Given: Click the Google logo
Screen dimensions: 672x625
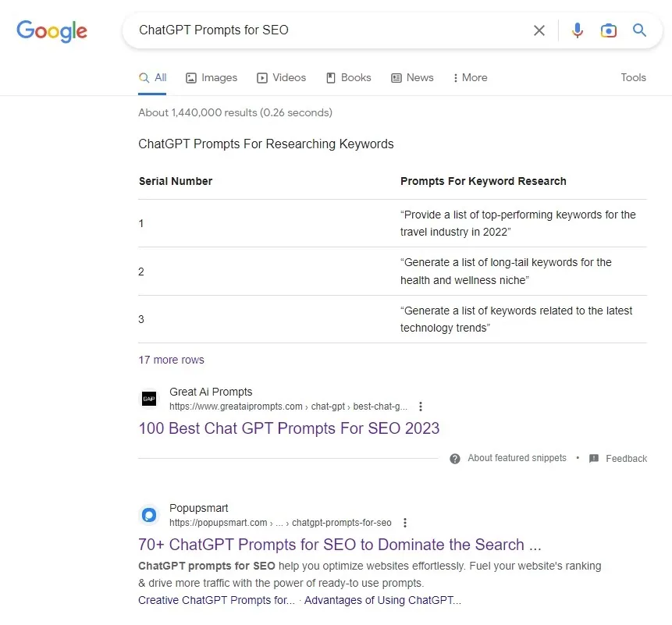Looking at the screenshot, I should pos(52,31).
